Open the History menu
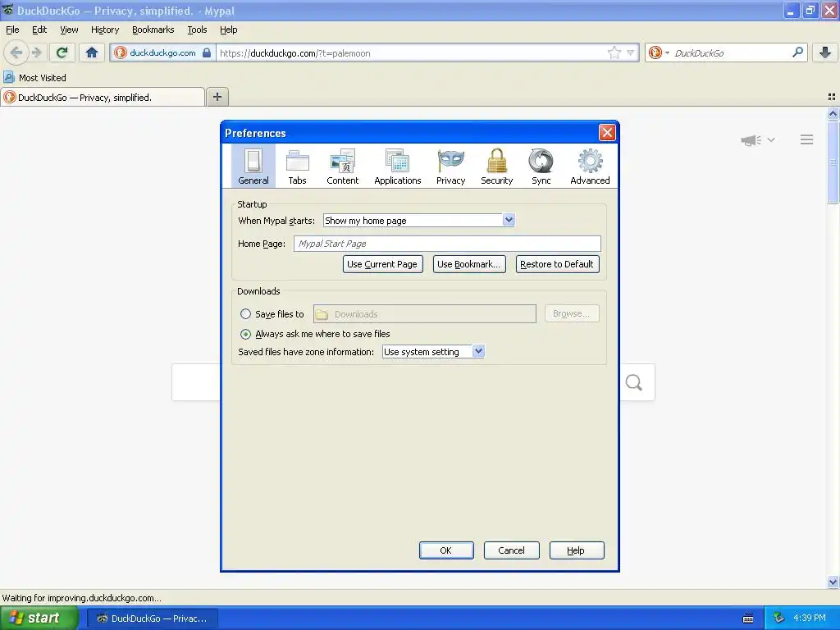 tap(104, 30)
